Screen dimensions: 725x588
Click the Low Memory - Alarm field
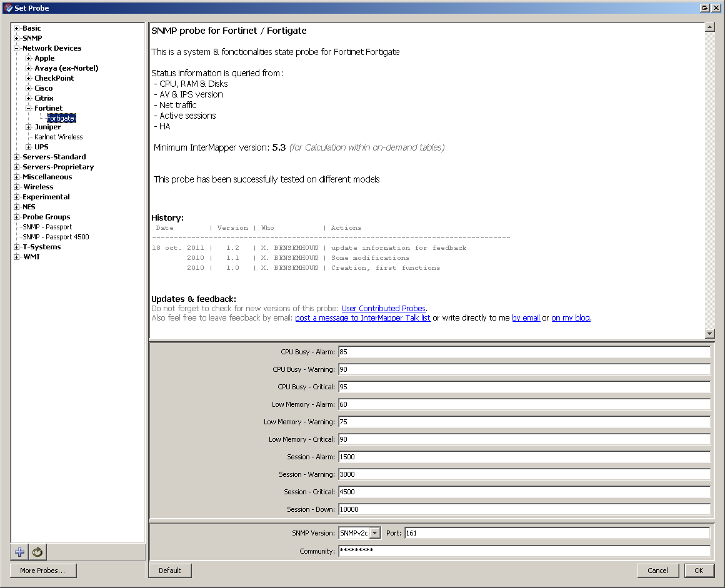coord(524,404)
